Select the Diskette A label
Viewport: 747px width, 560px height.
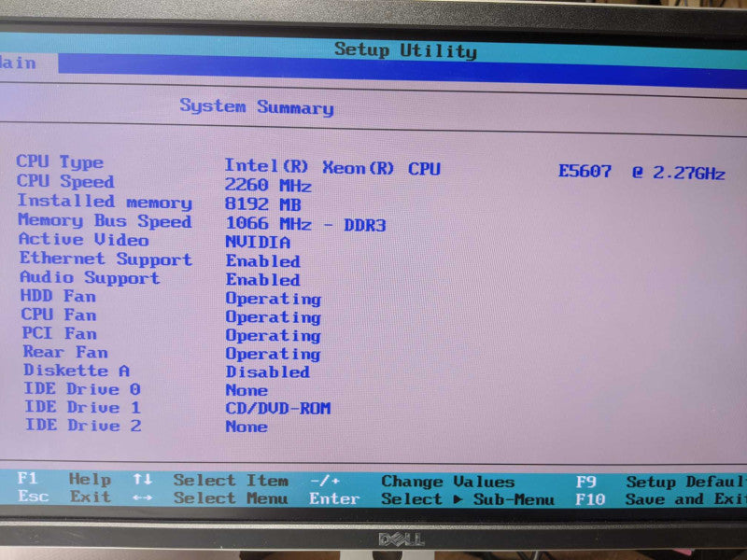[77, 371]
